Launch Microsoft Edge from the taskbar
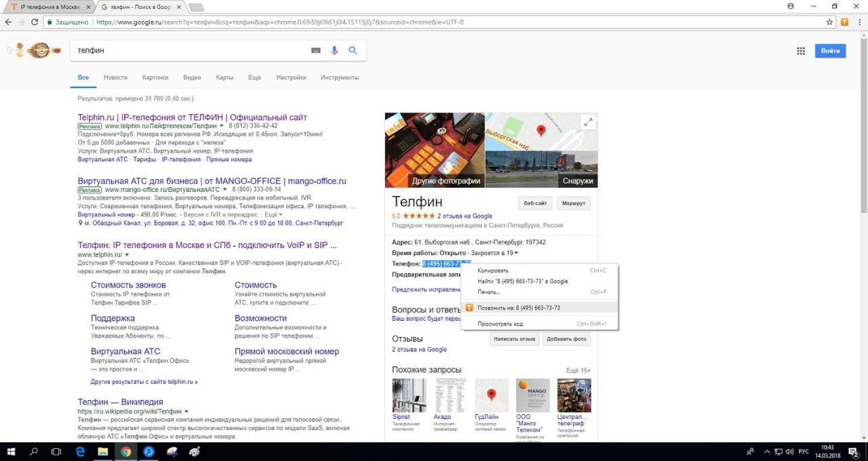Screen dimensions: 868x461 [x=80, y=452]
